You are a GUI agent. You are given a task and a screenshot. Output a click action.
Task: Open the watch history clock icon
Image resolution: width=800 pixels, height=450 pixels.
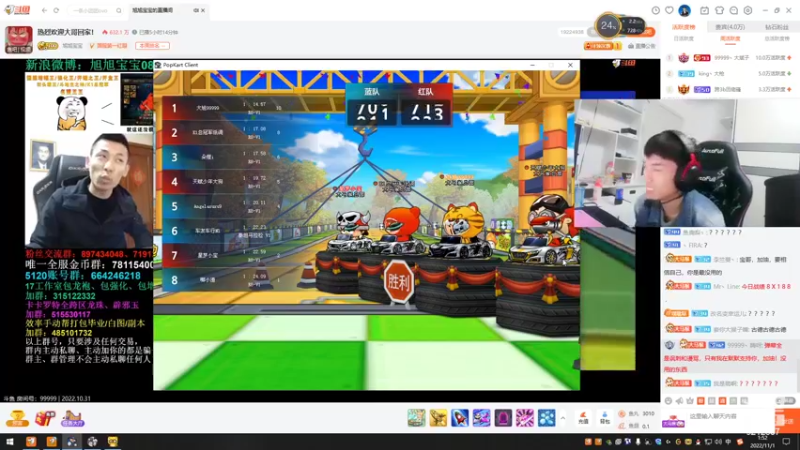(x=656, y=10)
